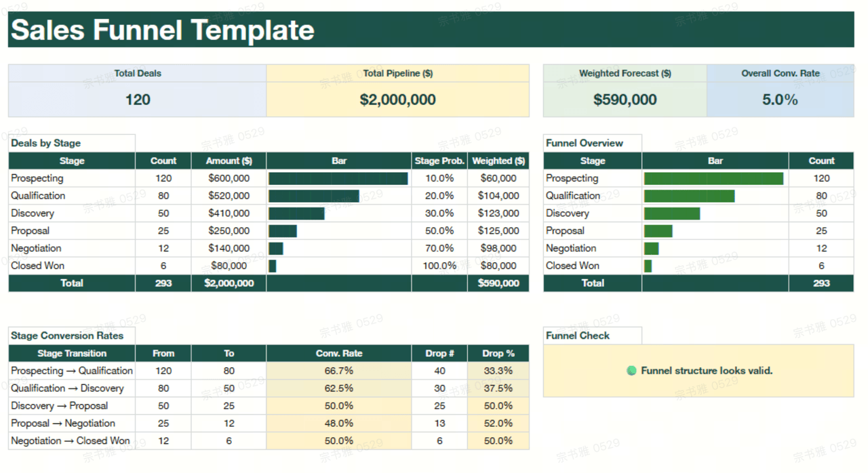868x473 pixels.
Task: Select the $98,000 weighted cell
Action: click(498, 249)
